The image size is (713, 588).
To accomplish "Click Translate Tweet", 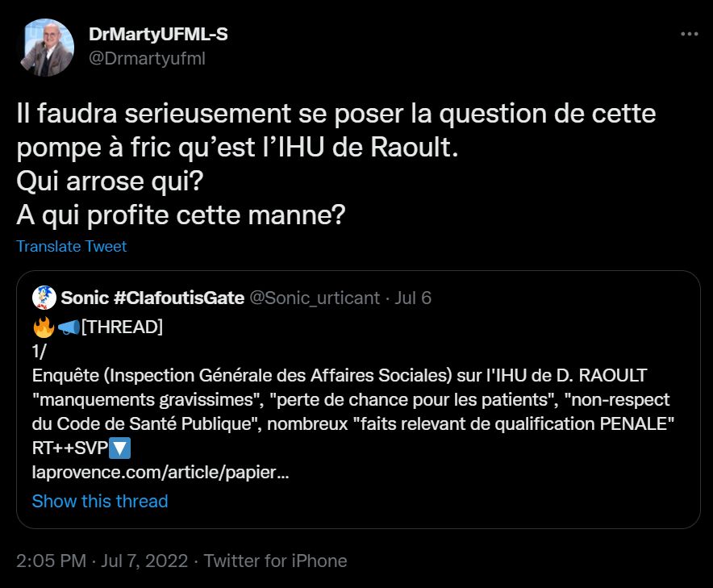I will pyautogui.click(x=71, y=246).
